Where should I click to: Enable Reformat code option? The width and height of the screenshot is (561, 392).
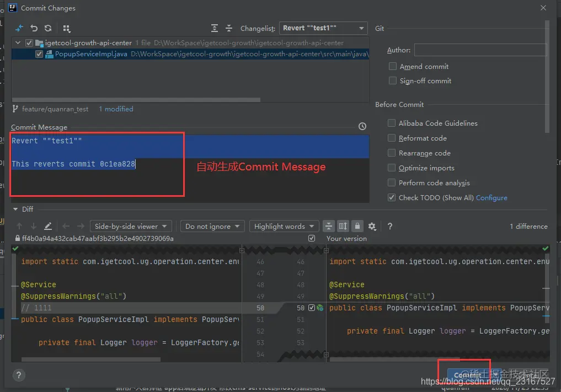click(x=392, y=138)
